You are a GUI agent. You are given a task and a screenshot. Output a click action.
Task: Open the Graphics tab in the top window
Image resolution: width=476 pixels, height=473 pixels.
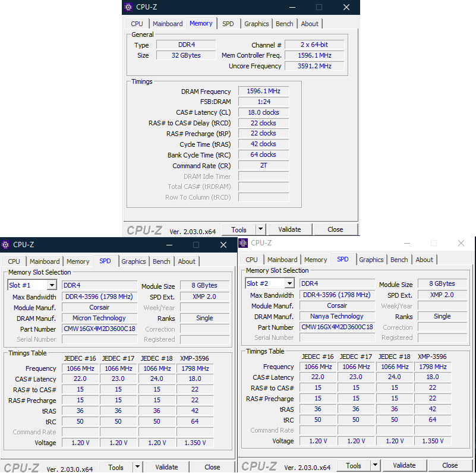click(x=257, y=24)
